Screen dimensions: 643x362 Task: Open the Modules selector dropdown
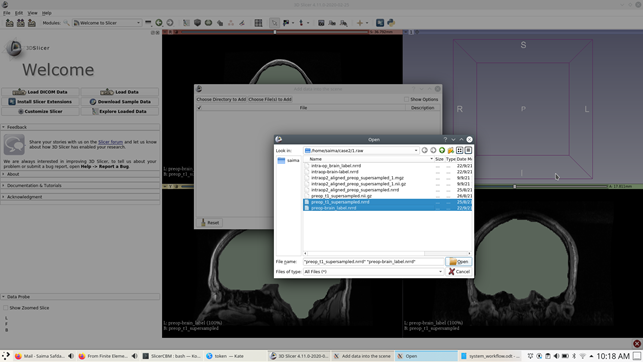pos(107,23)
